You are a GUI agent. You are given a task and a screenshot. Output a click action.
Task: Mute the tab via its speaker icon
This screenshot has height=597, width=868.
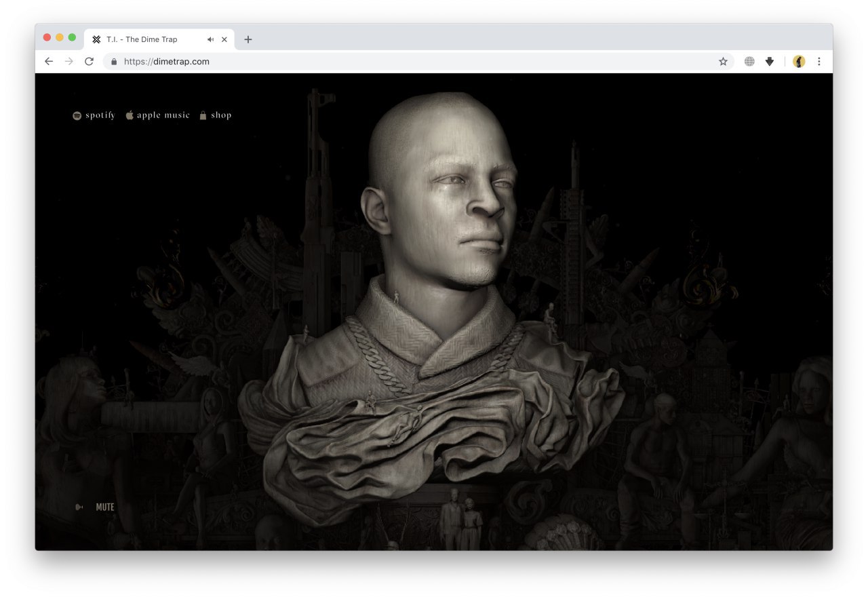pyautogui.click(x=210, y=39)
